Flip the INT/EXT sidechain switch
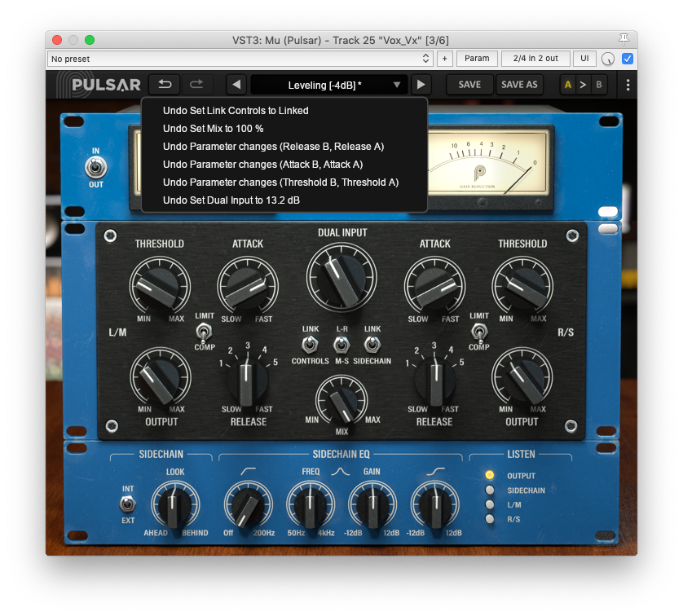The width and height of the screenshot is (683, 616). pos(128,504)
